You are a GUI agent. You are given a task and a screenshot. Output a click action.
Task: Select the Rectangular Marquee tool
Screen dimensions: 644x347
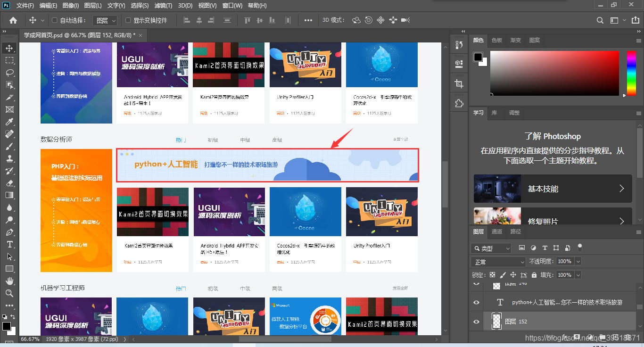9,60
